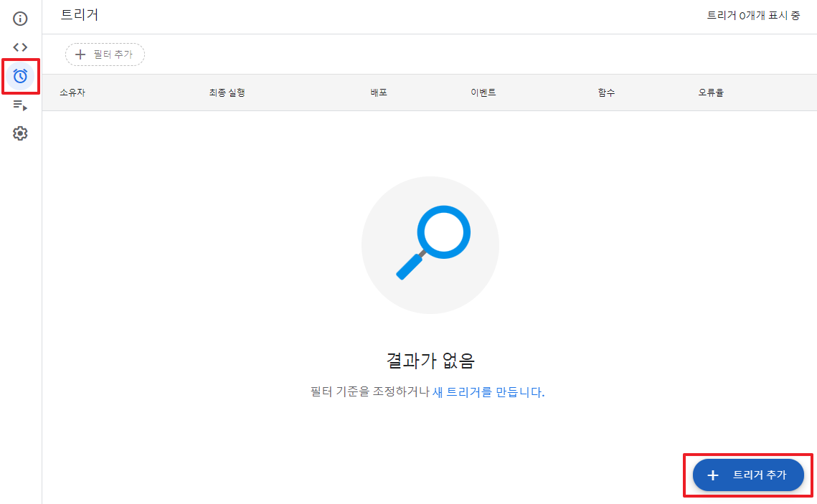Click the plus icon inside 필터 추가 chip
Viewport: 817px width, 504px height.
pyautogui.click(x=80, y=54)
